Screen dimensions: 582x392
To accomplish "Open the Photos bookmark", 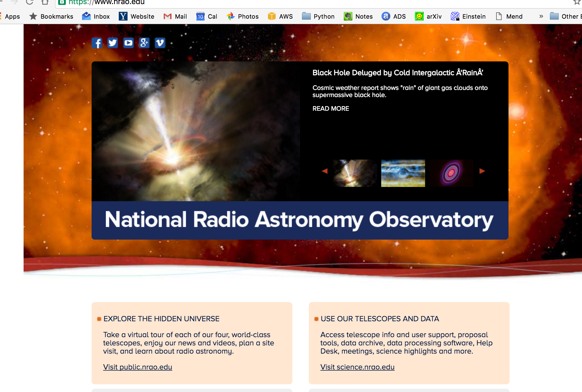I will point(242,16).
